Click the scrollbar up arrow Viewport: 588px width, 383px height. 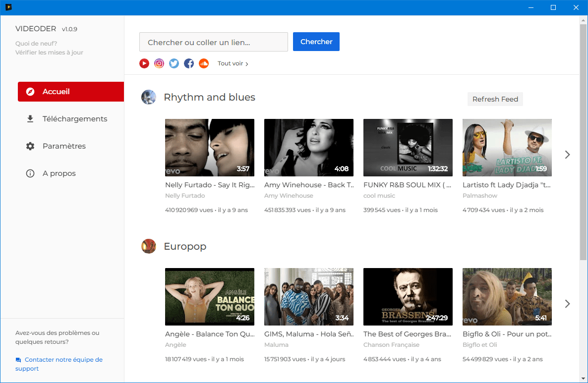pyautogui.click(x=583, y=19)
